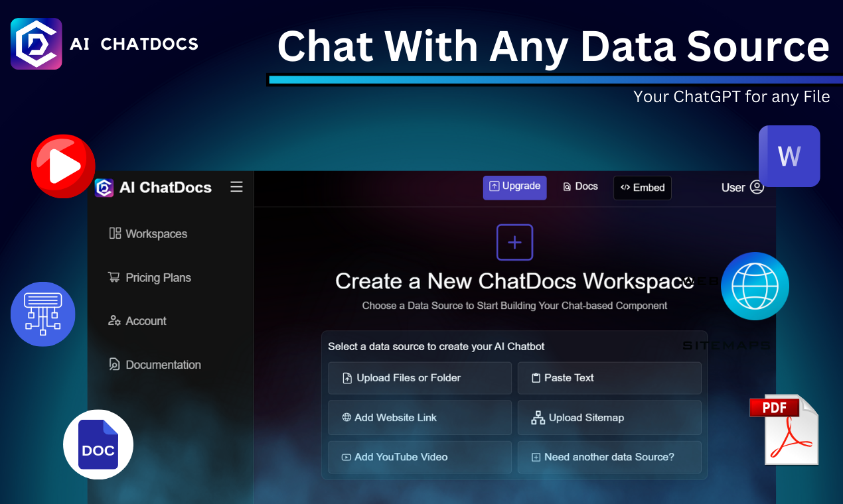
Task: Click the AI ChatDocs logo in the banner
Action: [x=37, y=44]
